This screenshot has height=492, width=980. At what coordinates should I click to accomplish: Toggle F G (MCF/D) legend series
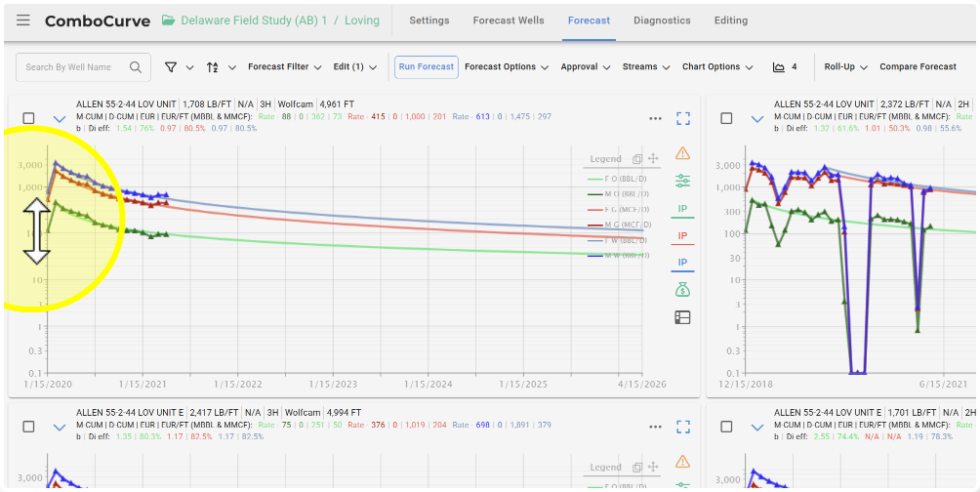(619, 210)
